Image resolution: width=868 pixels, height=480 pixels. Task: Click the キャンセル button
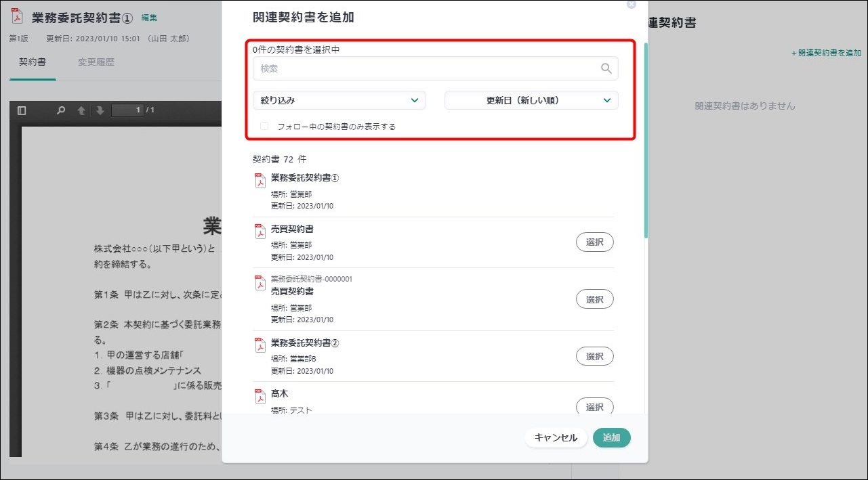tap(556, 437)
